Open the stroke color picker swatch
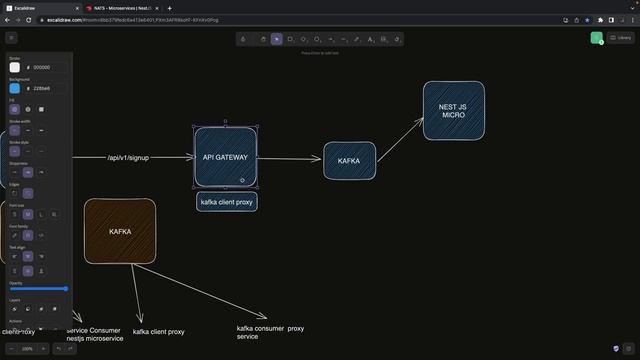This screenshot has width=640, height=360. pyautogui.click(x=15, y=67)
